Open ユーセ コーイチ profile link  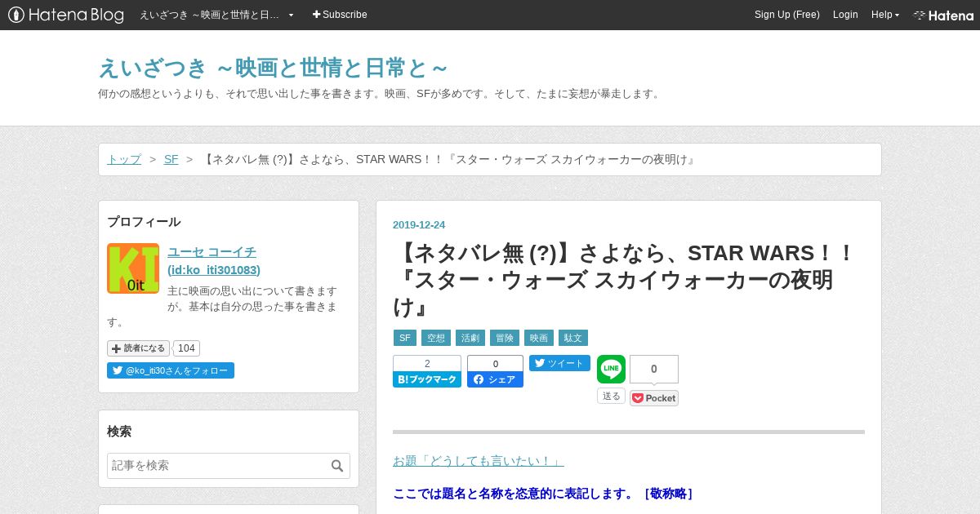[x=213, y=261]
